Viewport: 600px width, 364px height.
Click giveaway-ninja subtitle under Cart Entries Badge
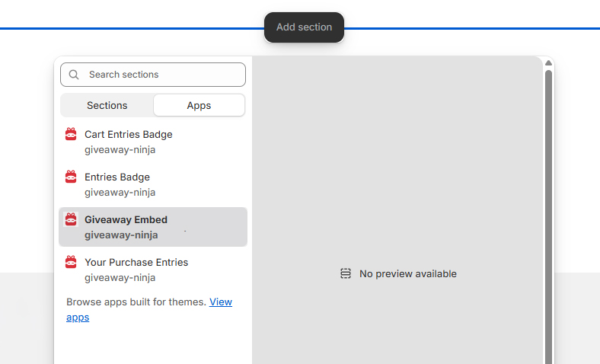[x=120, y=150]
